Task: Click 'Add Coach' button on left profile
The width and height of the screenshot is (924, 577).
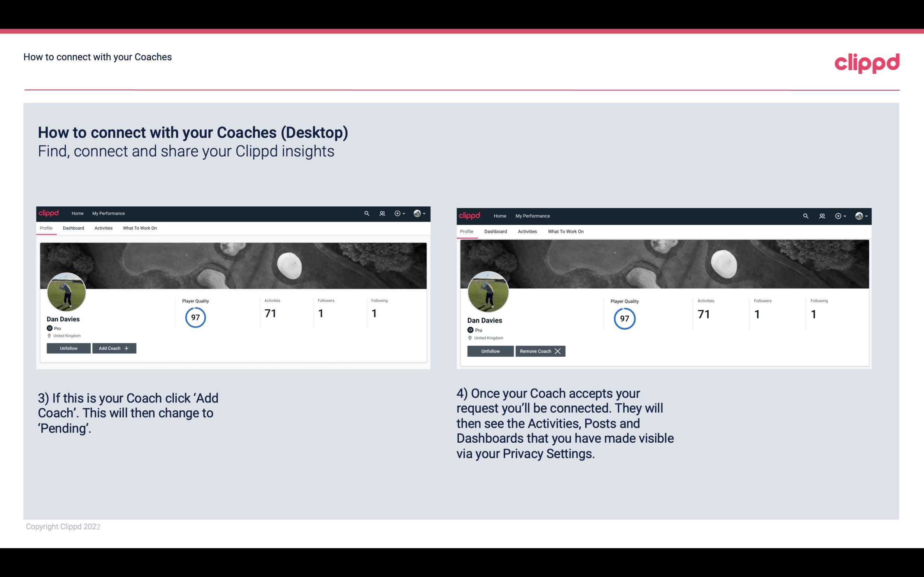Action: pos(114,348)
